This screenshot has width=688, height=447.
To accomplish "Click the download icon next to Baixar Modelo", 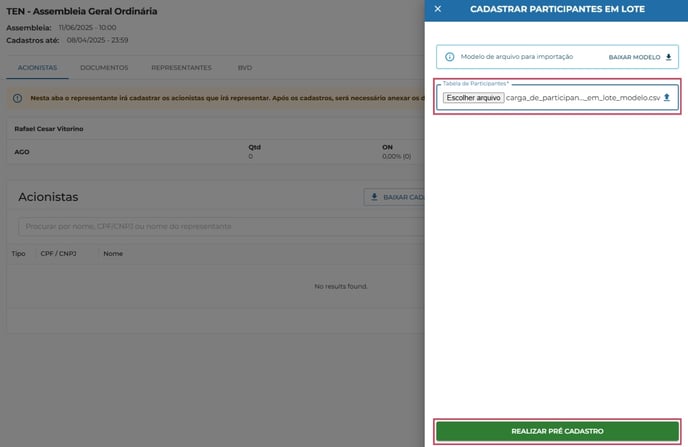I will [x=668, y=57].
